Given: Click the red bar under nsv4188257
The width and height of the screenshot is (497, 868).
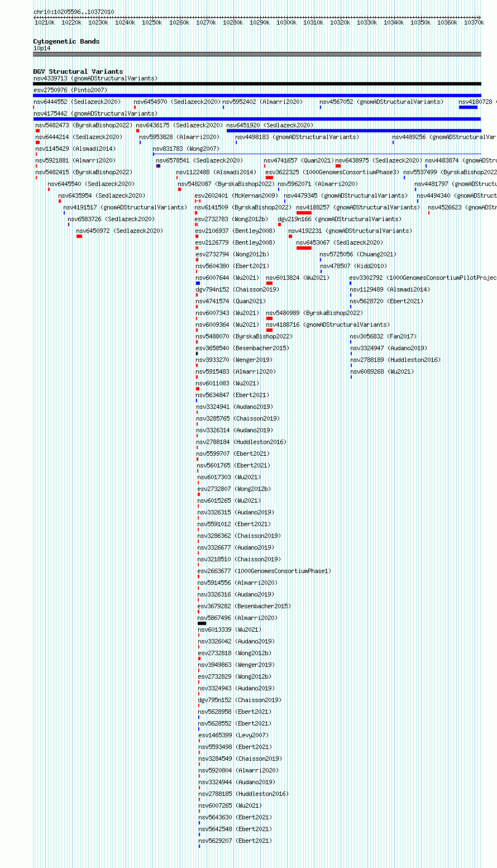Looking at the screenshot, I should [304, 213].
